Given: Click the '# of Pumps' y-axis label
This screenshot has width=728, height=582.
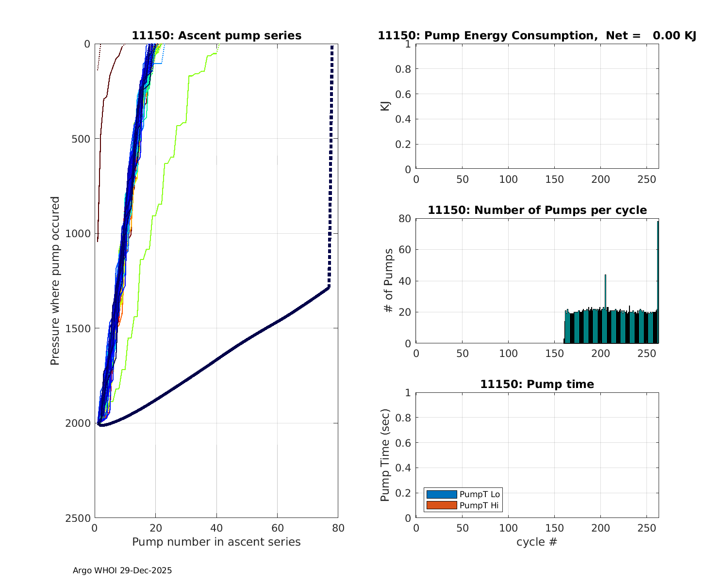Looking at the screenshot, I should [388, 281].
